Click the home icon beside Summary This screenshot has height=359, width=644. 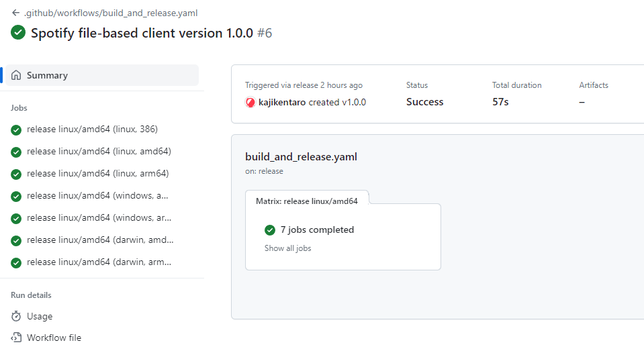tap(16, 75)
